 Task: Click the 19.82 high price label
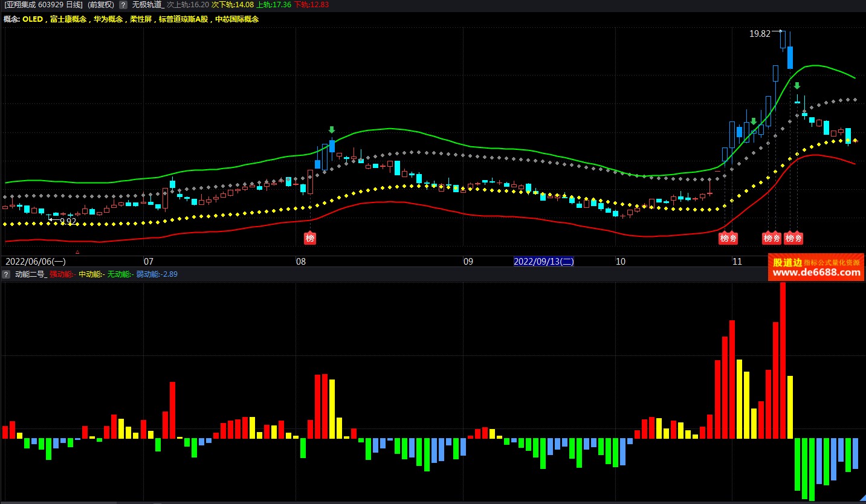point(760,34)
